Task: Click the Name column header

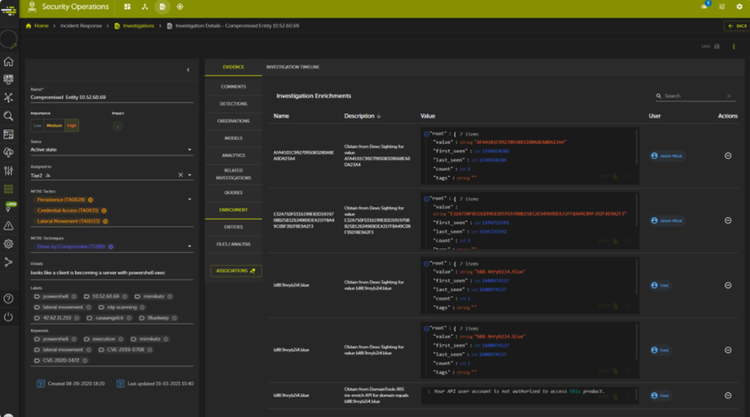Action: 281,116
